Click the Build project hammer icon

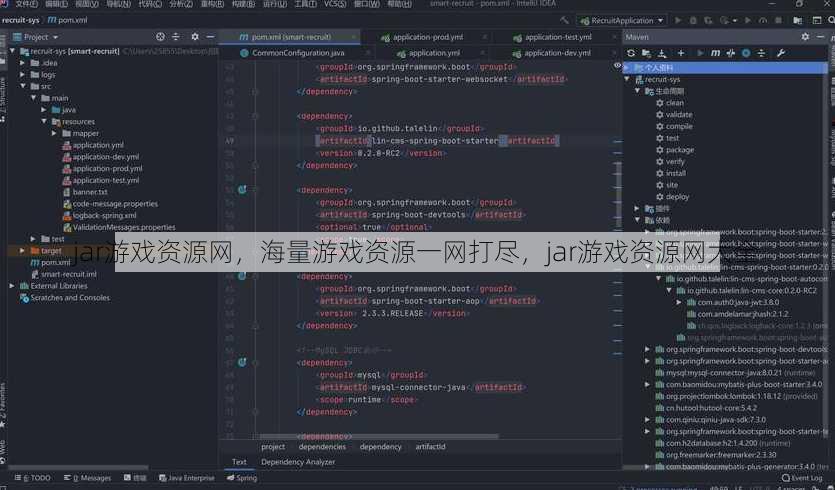(x=564, y=20)
